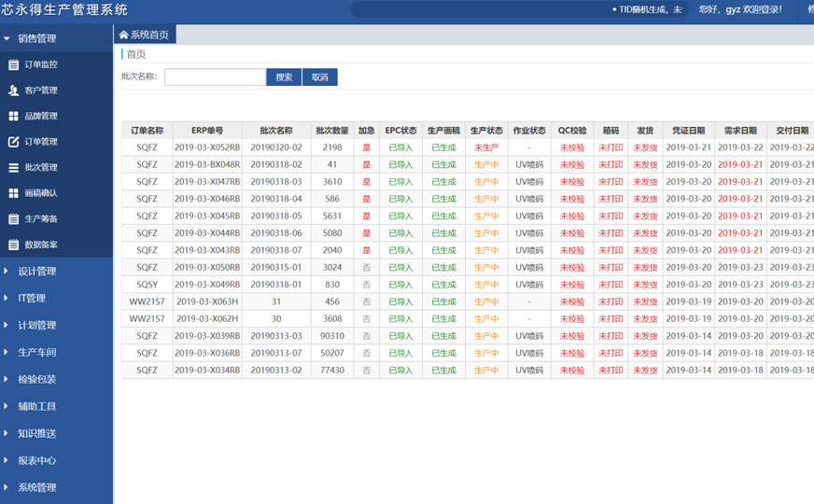Select the row with ERP单号 2019-03-X052RB

208,147
